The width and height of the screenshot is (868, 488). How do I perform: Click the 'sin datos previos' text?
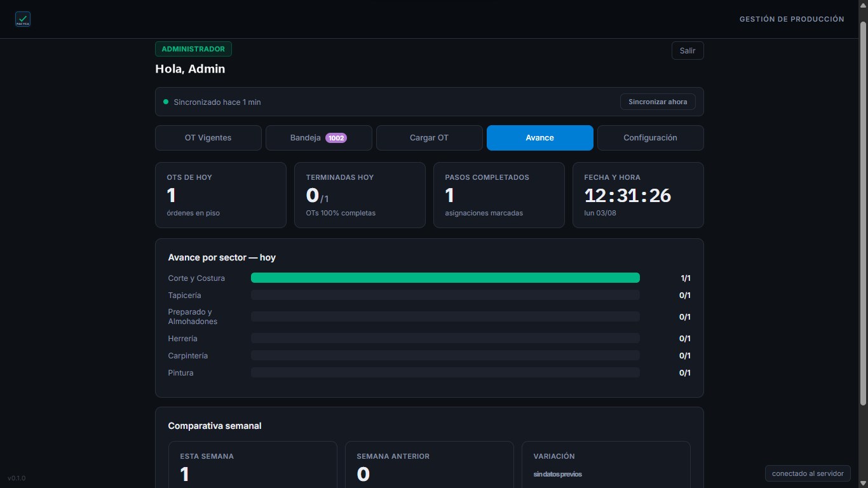[x=557, y=474]
